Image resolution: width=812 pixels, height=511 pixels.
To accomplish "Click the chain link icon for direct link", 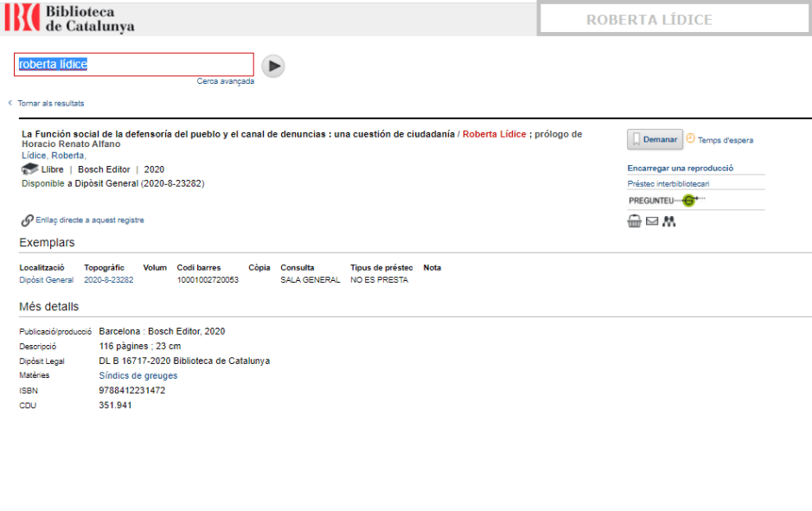I will [27, 220].
